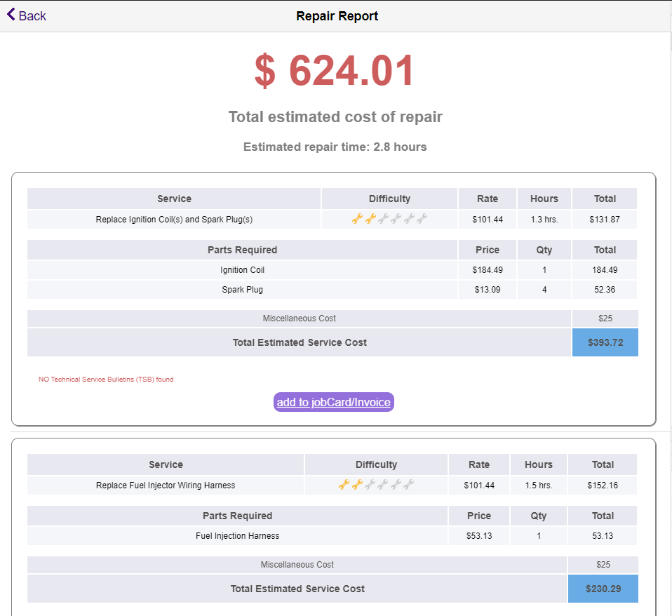
Task: Click the second orange wrench in fuel injector difficulty rating
Action: [357, 484]
